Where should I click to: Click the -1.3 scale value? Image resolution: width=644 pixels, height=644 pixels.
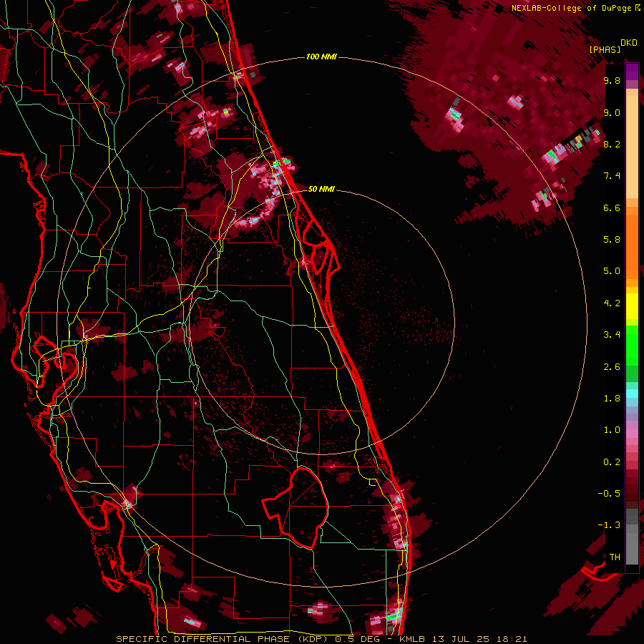[x=609, y=525]
